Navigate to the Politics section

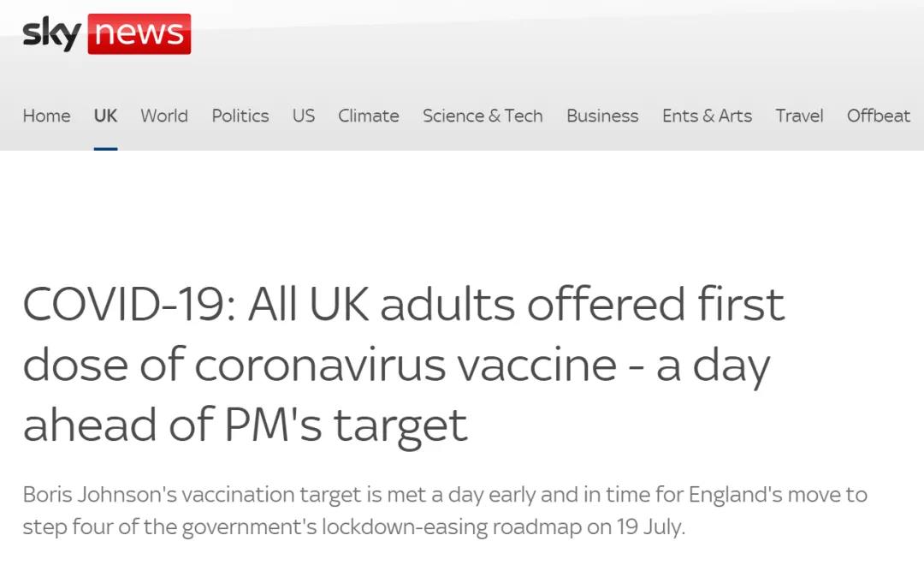(240, 116)
